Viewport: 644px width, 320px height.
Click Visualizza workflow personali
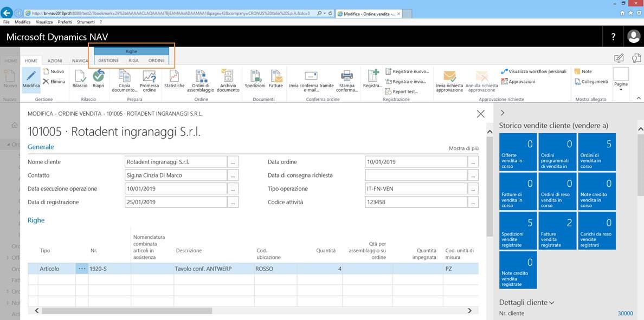tap(533, 71)
